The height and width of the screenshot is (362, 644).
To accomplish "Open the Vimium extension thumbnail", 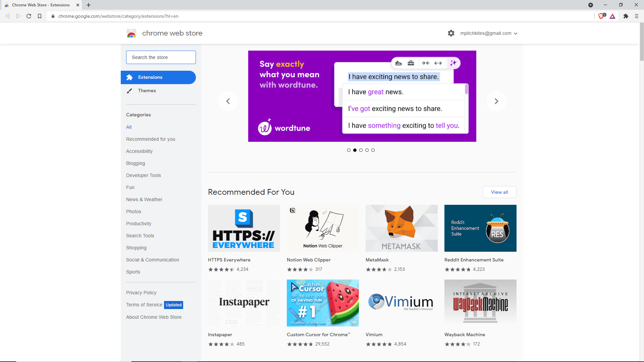I will click(401, 303).
